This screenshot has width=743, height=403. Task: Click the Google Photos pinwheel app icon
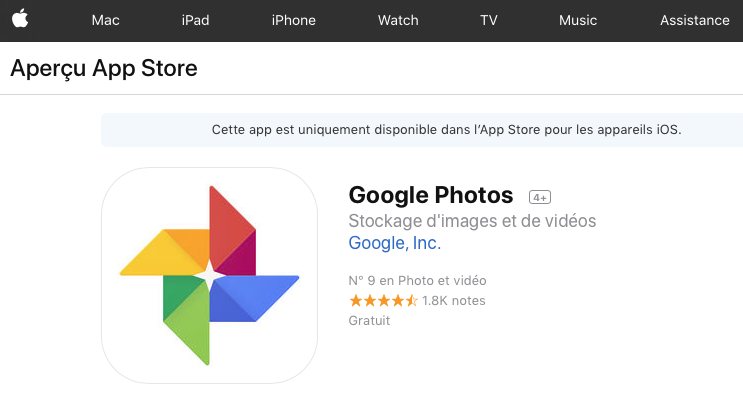pos(209,275)
